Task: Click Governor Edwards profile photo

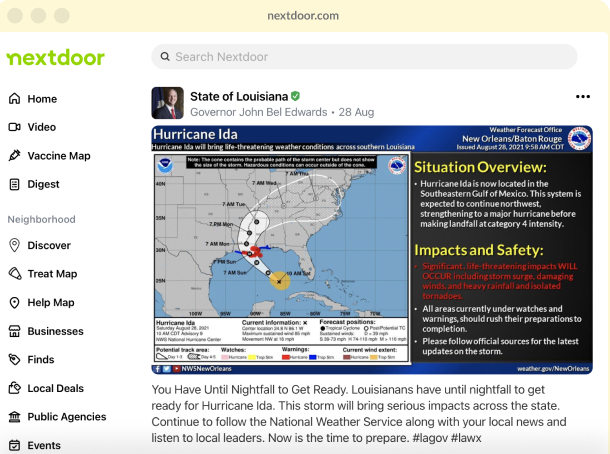Action: [167, 103]
